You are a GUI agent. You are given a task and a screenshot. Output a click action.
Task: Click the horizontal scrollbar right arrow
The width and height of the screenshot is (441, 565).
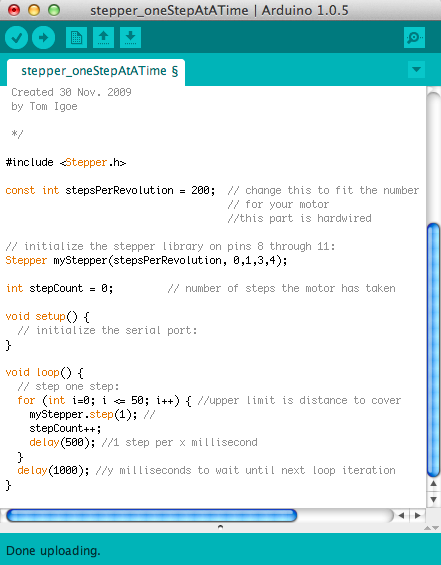(418, 516)
